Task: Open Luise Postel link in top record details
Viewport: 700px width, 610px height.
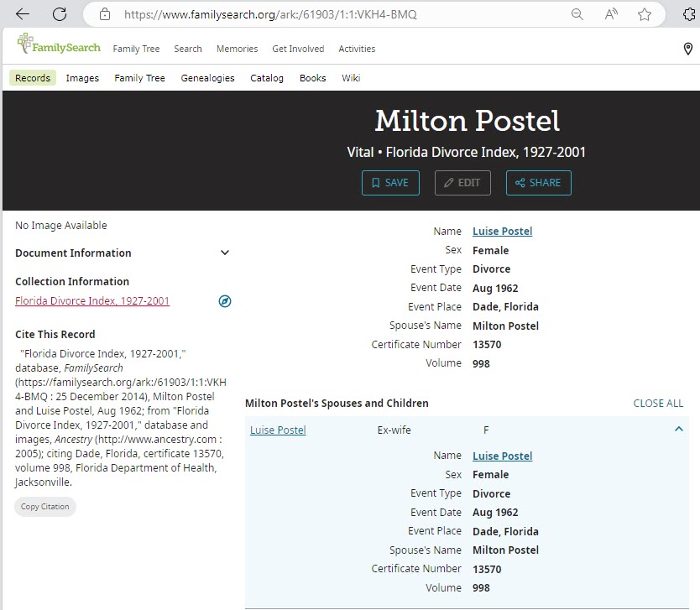Action: coord(502,231)
